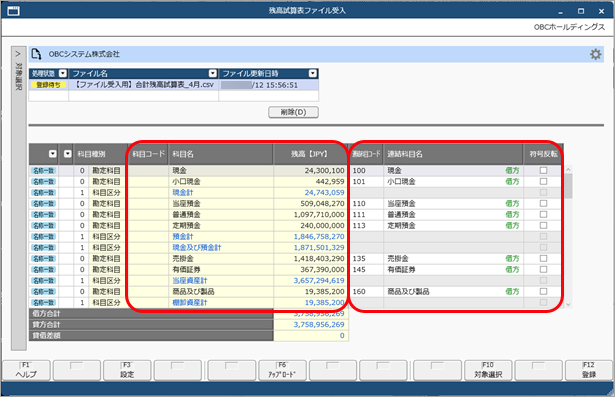Click the 連結科目名 column header

453,154
